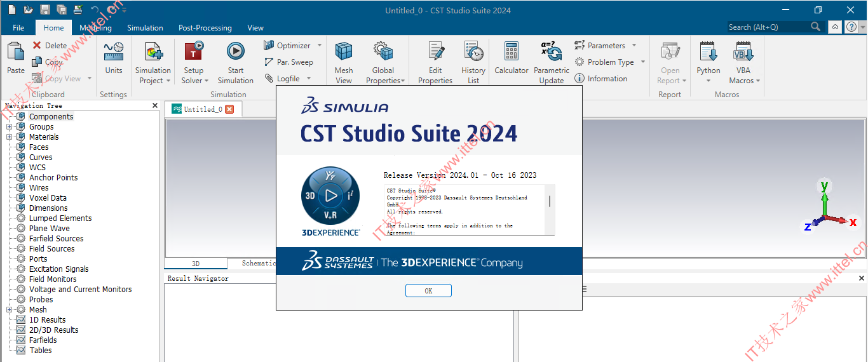Select the 3D view tab
Image resolution: width=868 pixels, height=362 pixels.
tap(196, 264)
